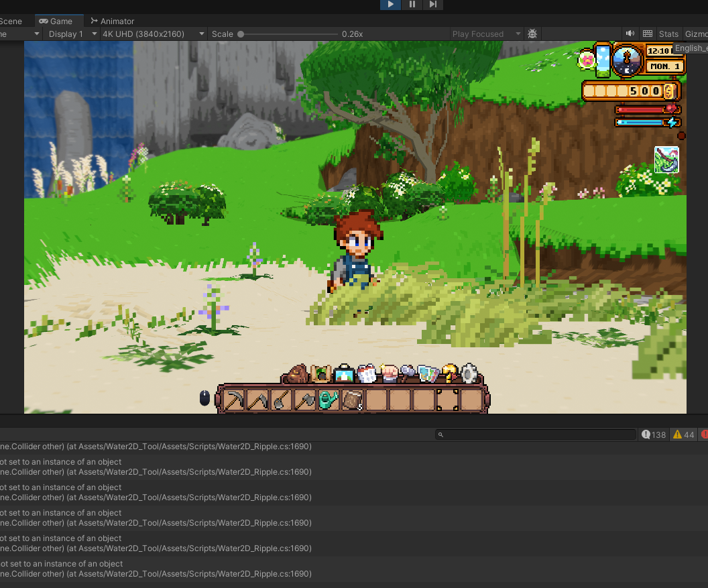Select the watering can in the hotbar
This screenshot has height=588, width=708.
pos(327,399)
